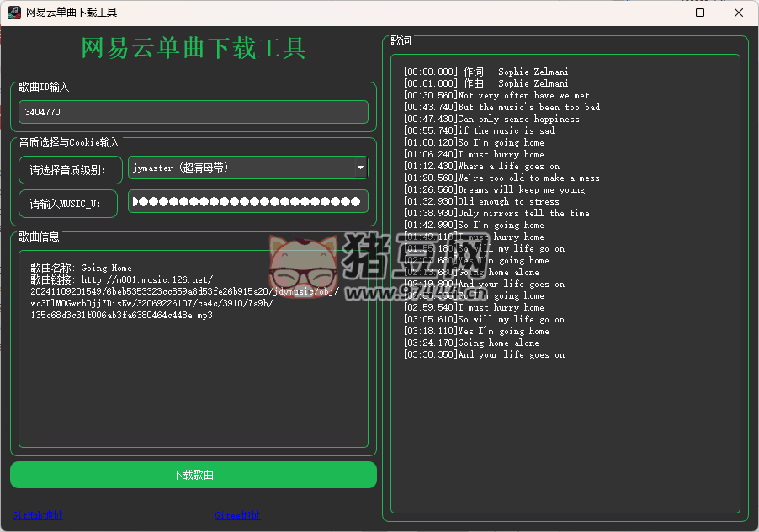
Task: Click lyric line 'Only mirrors tell the time'
Action: [496, 213]
